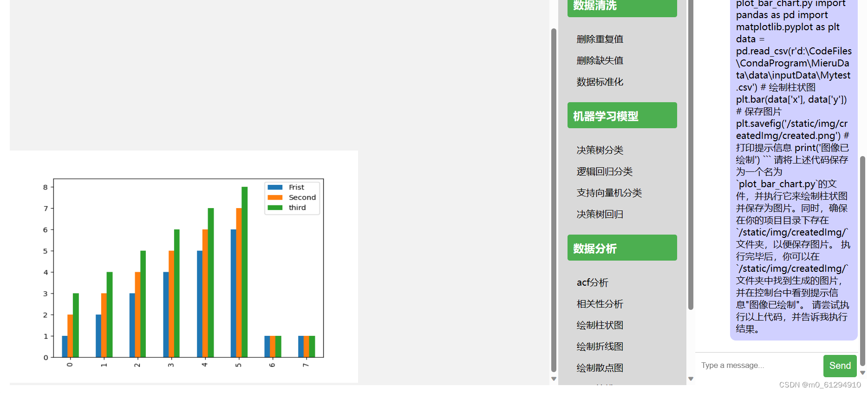The image size is (868, 393).
Task: Choose 绘制折线图 option
Action: pos(600,347)
